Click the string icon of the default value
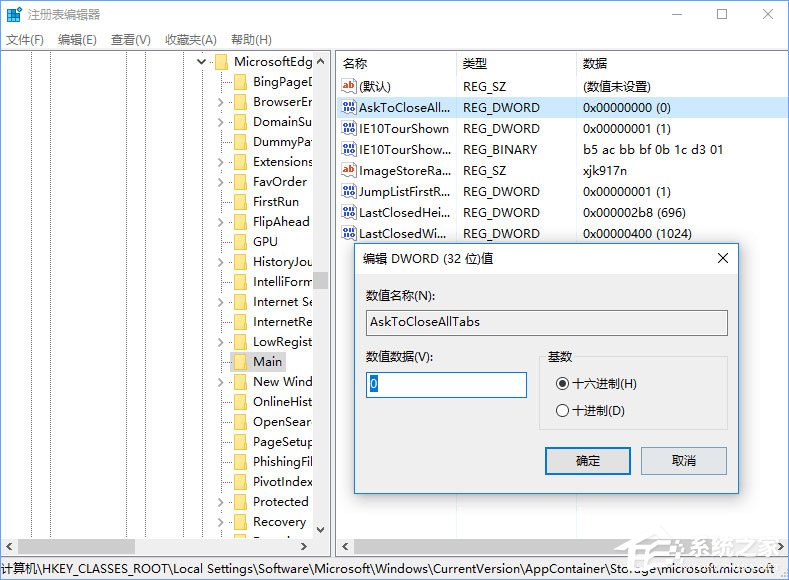The image size is (789, 580). (349, 86)
